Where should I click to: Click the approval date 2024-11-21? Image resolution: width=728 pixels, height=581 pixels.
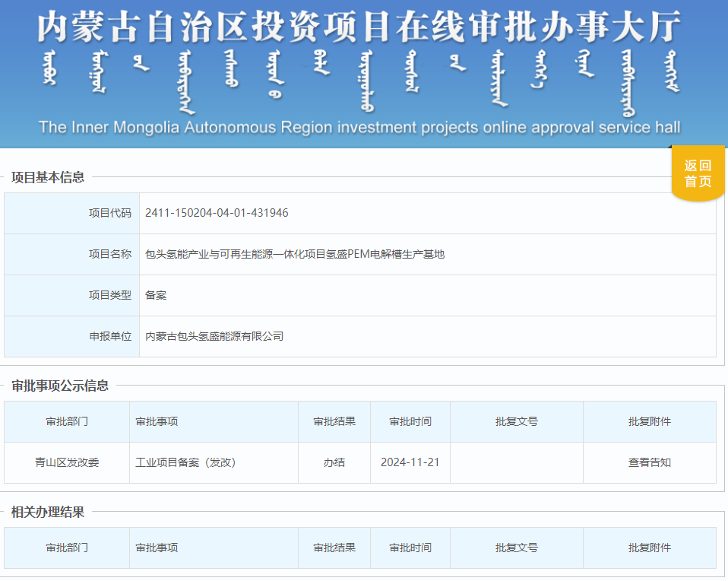click(x=410, y=462)
